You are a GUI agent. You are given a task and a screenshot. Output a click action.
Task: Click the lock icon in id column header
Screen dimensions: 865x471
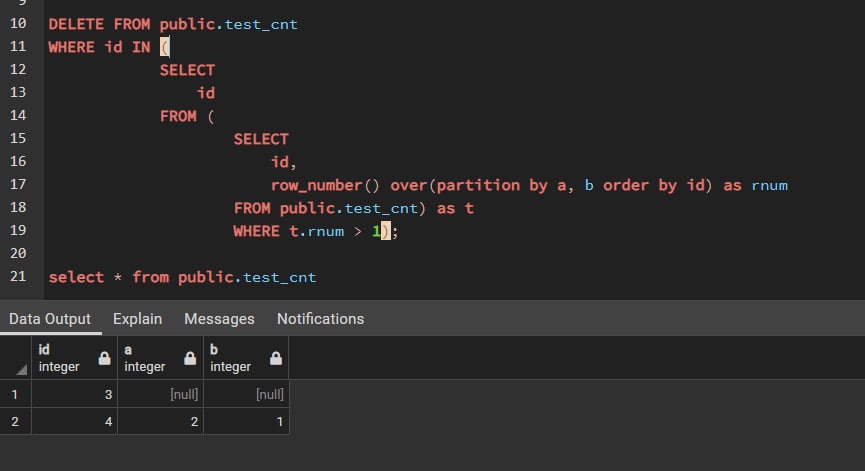click(x=104, y=358)
